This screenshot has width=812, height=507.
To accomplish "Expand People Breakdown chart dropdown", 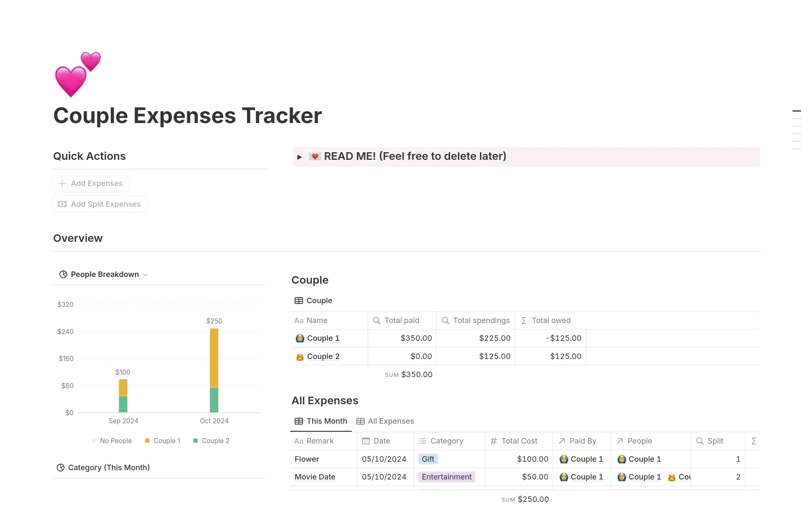I will tap(146, 274).
